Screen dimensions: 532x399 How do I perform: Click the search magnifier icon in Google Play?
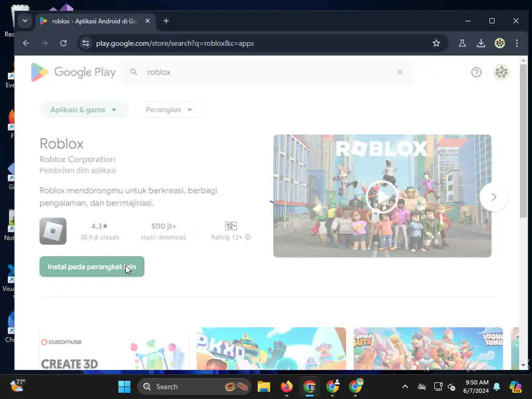pyautogui.click(x=134, y=72)
